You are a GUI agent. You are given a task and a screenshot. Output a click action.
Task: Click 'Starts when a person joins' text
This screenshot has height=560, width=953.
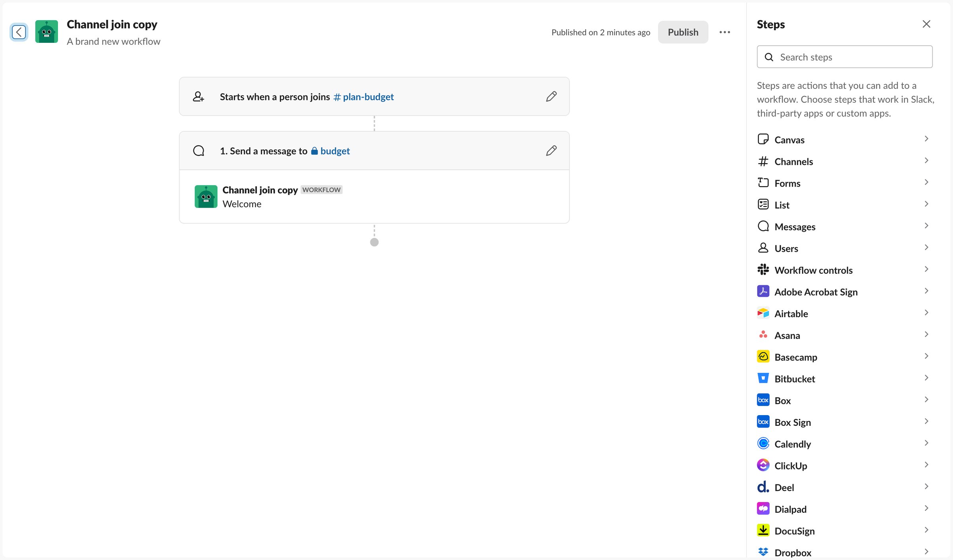[275, 97]
